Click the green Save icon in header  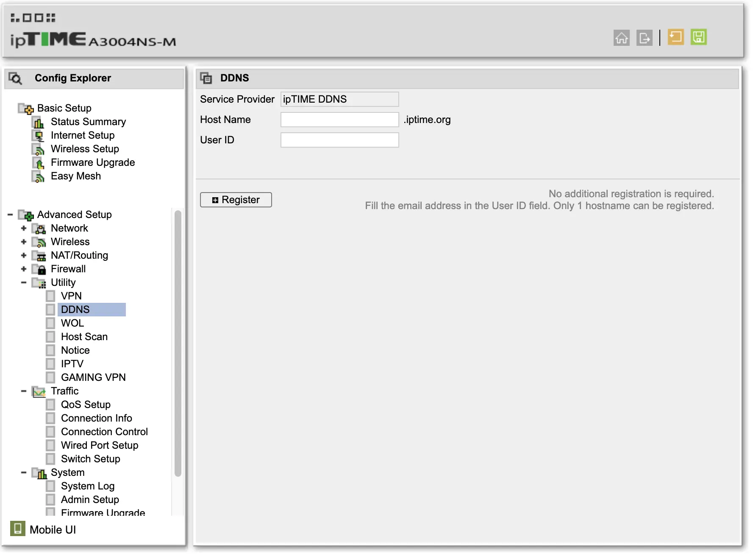tap(698, 37)
